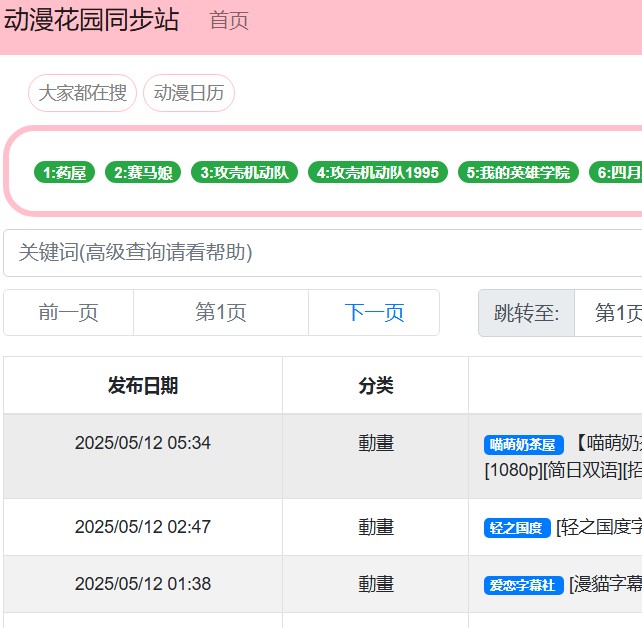The image size is (642, 628).
Task: Go to the 首页 navigation link
Action: click(x=229, y=20)
